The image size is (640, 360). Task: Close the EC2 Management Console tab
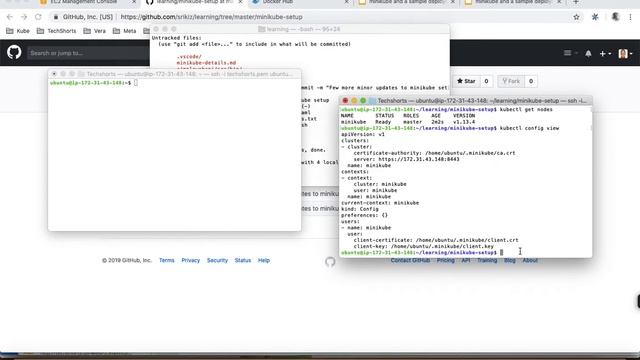[x=134, y=2]
